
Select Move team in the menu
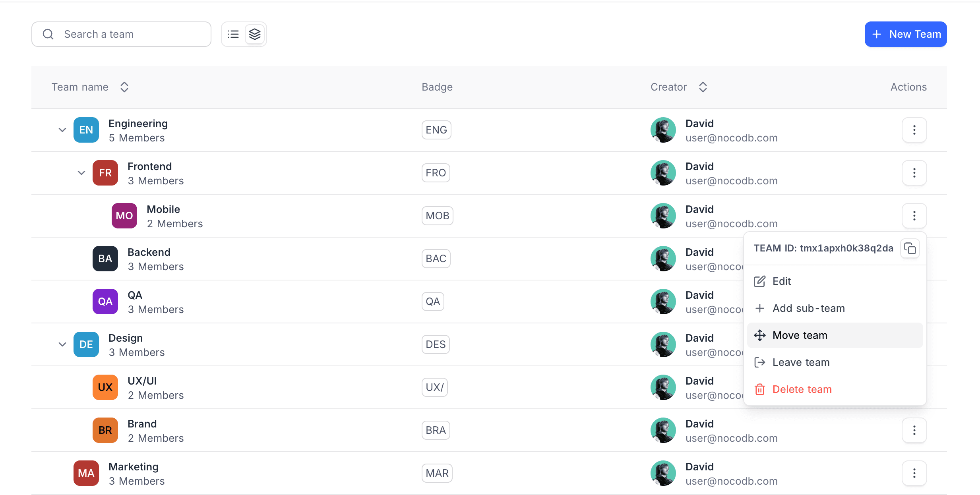[x=800, y=335]
